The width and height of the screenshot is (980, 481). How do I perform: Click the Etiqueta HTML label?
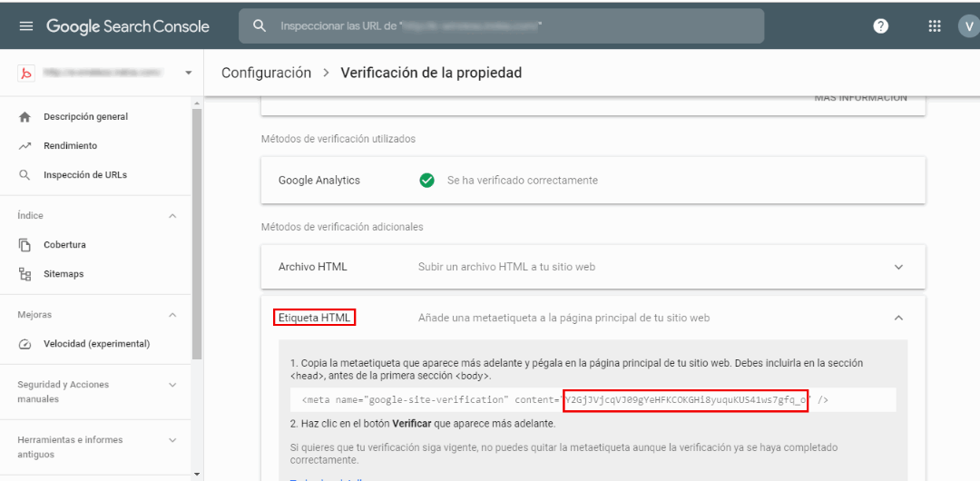[315, 318]
